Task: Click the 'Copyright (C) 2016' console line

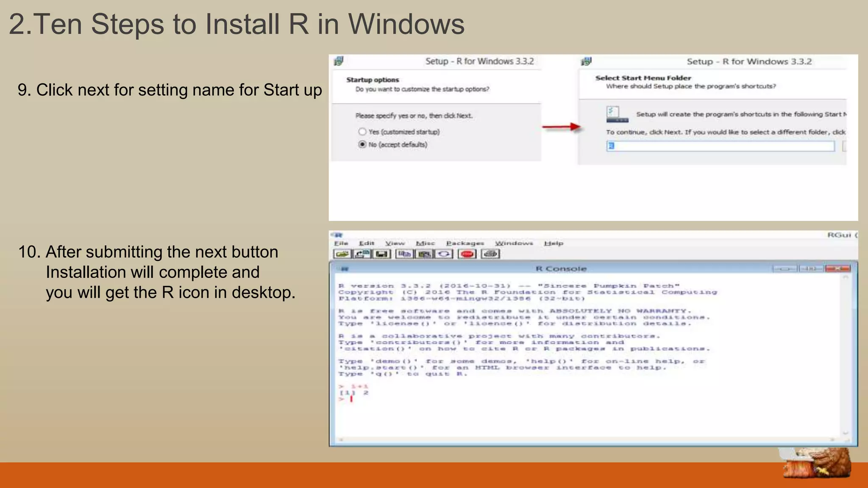Action: pos(528,292)
